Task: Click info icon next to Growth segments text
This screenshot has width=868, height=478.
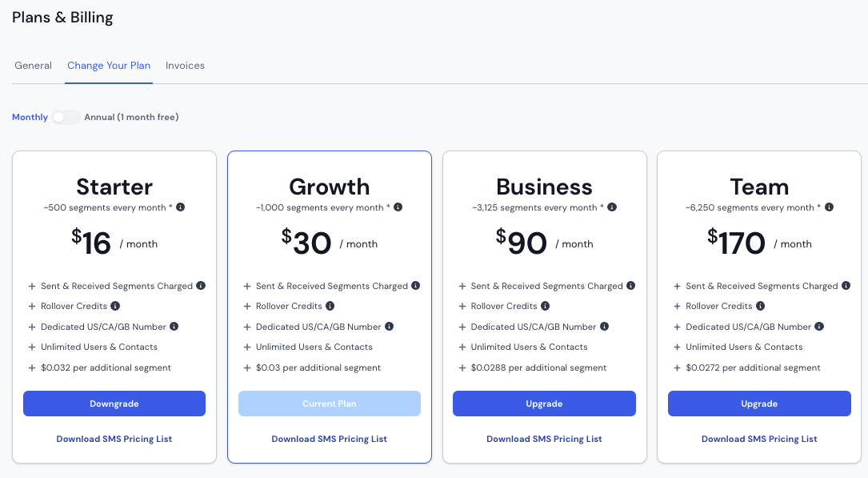Action: (398, 207)
